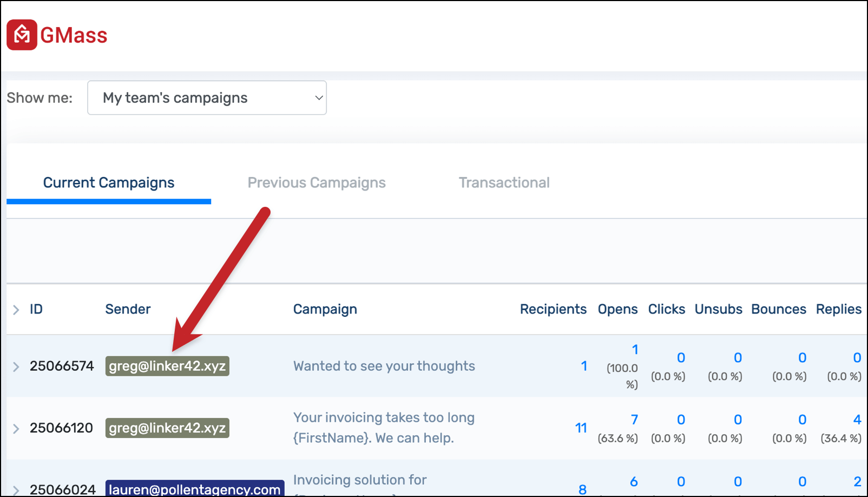
Task: Sort by the Replies column header
Action: pos(839,309)
